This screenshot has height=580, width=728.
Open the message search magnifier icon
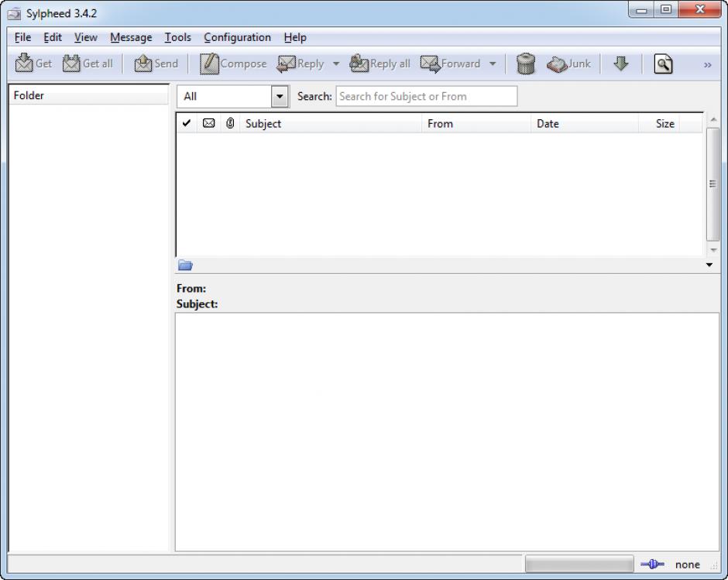click(663, 63)
